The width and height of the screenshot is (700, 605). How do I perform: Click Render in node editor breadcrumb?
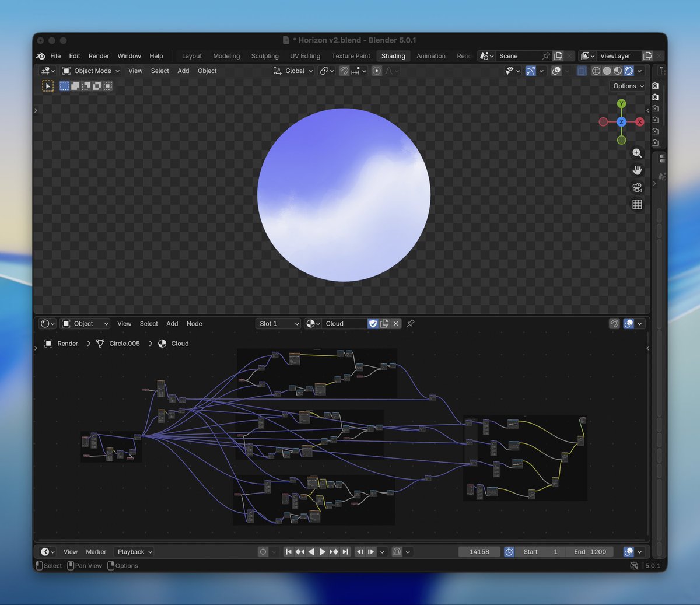68,344
